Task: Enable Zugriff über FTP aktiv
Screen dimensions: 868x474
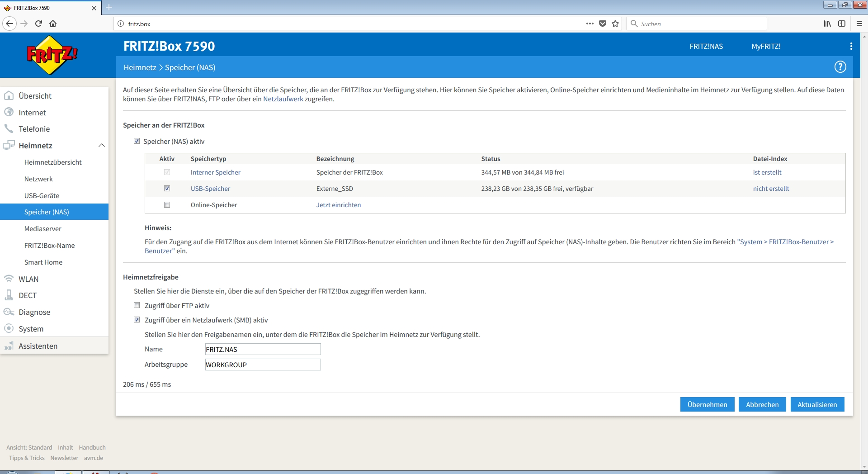Action: tap(137, 305)
